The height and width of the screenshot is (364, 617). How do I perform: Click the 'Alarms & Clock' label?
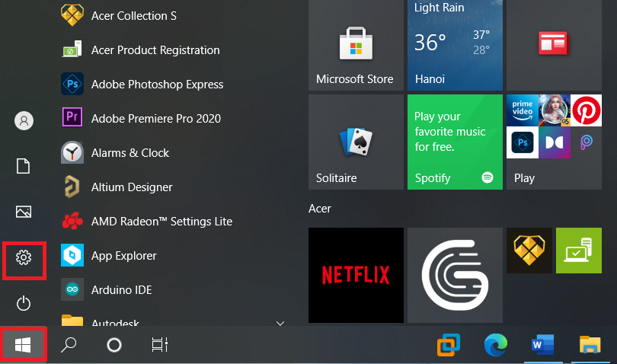[x=130, y=153]
